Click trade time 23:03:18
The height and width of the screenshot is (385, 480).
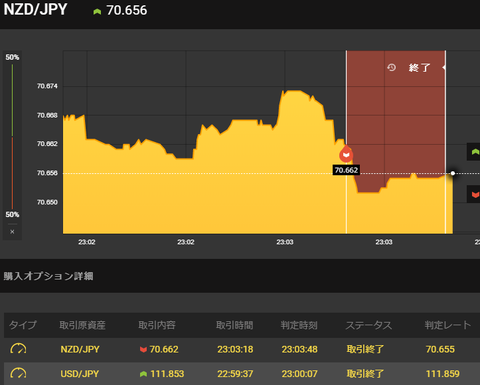235,349
